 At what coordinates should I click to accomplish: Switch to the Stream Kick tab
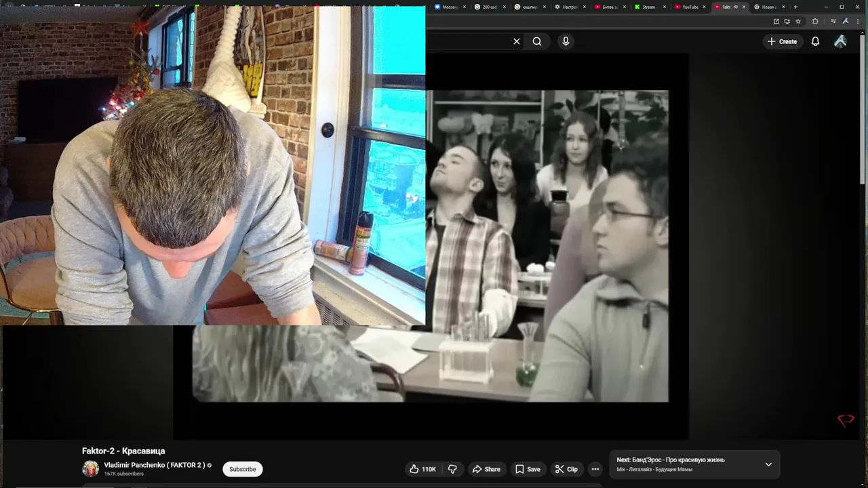(x=648, y=7)
